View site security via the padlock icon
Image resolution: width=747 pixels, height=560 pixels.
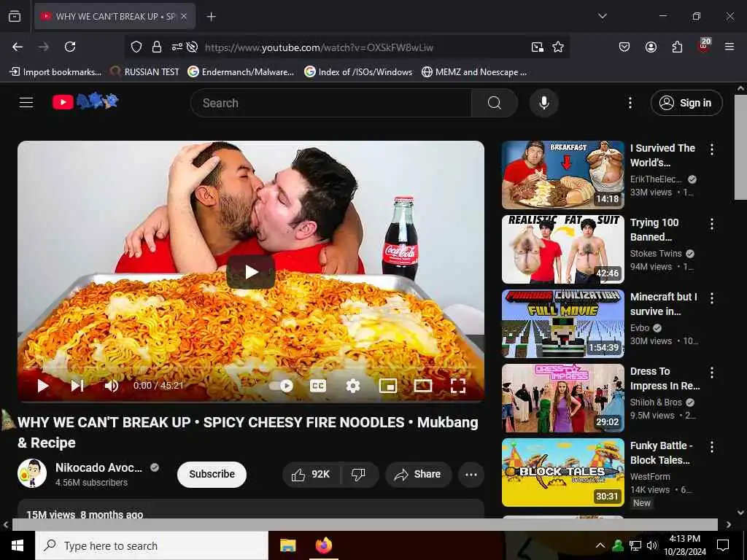click(157, 47)
